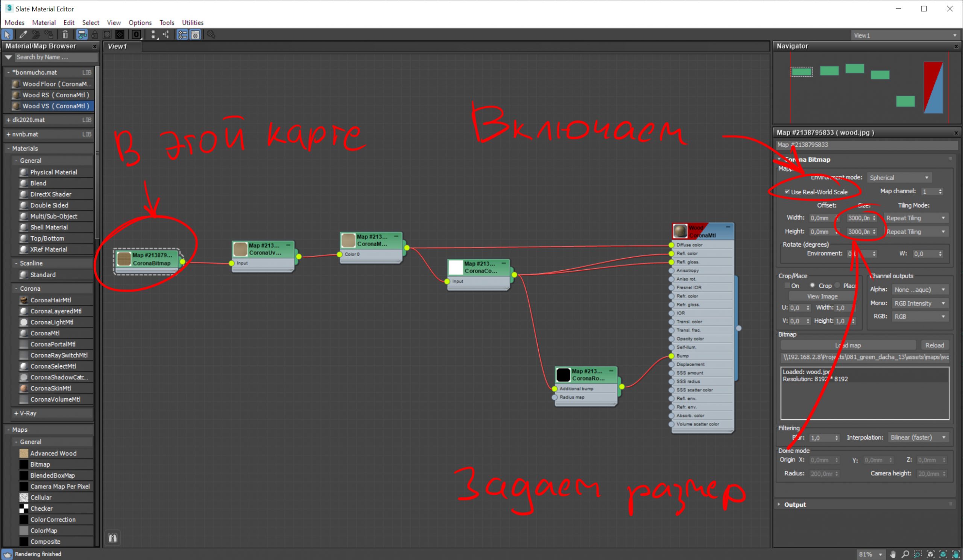Open the Modes menu
This screenshot has height=560, width=963.
point(14,23)
